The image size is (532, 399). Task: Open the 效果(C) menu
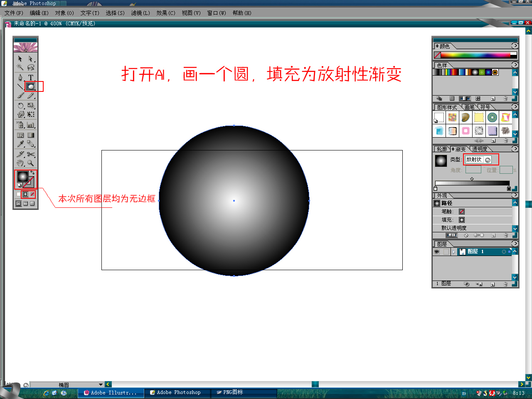click(166, 13)
